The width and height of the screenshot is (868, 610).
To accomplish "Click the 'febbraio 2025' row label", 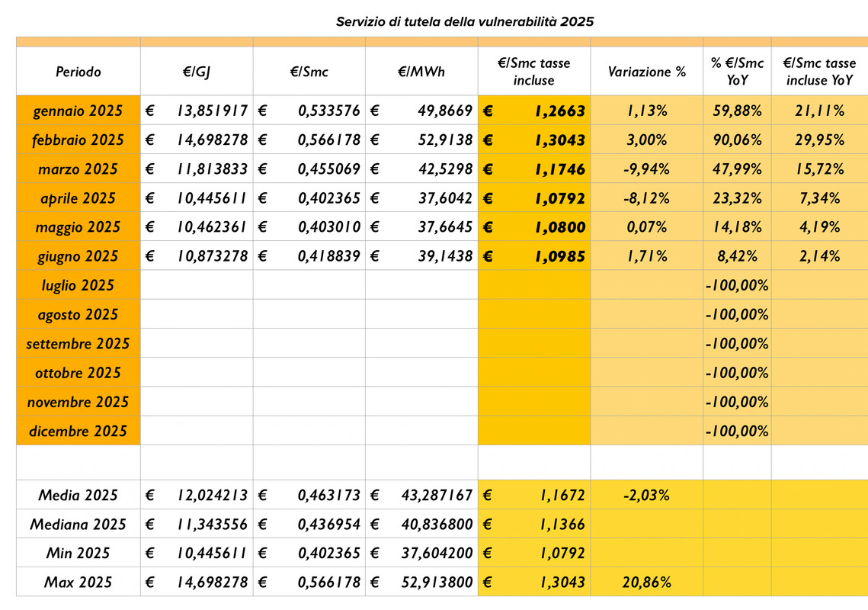I will pyautogui.click(x=78, y=140).
